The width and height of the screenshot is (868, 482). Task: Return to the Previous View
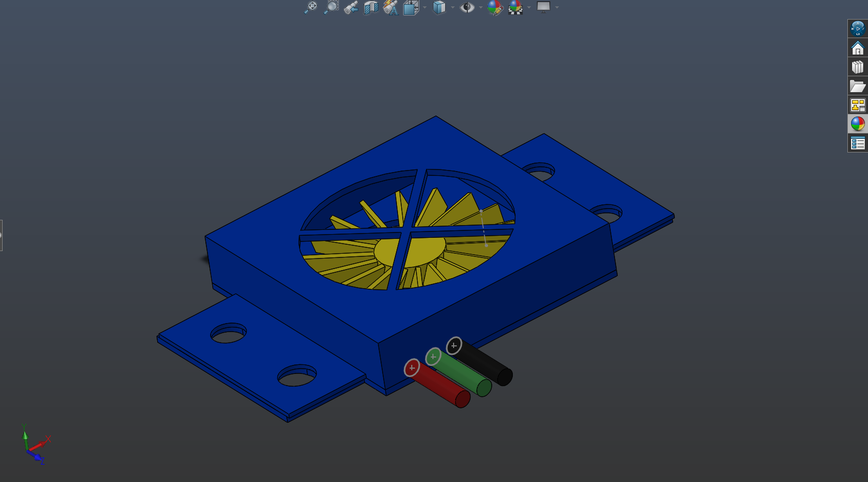tap(351, 7)
